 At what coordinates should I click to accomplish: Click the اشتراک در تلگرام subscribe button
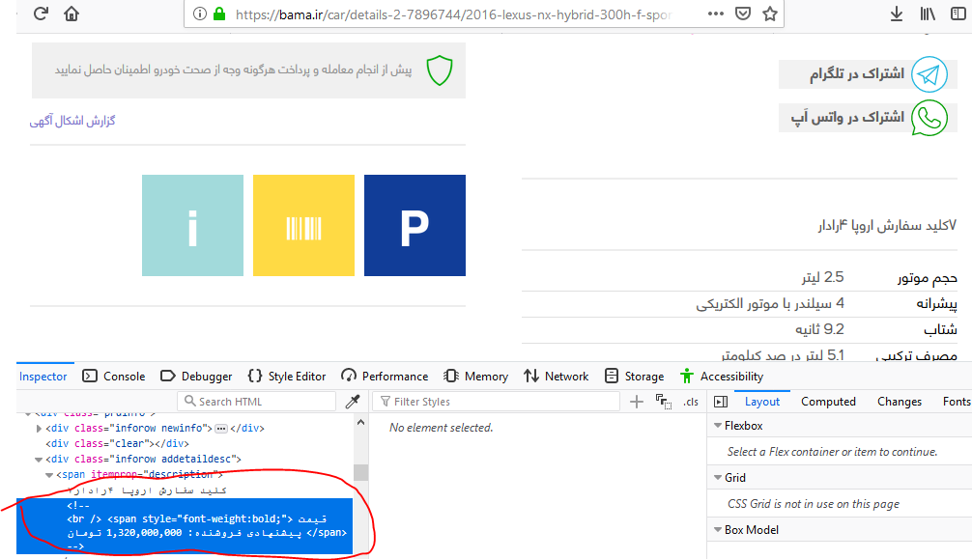click(x=868, y=74)
